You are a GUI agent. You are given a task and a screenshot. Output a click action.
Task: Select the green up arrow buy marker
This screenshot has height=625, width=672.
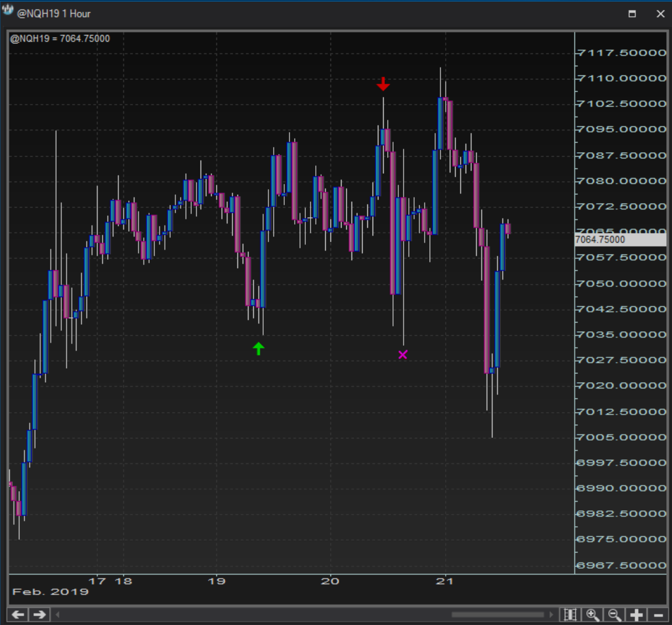point(259,348)
